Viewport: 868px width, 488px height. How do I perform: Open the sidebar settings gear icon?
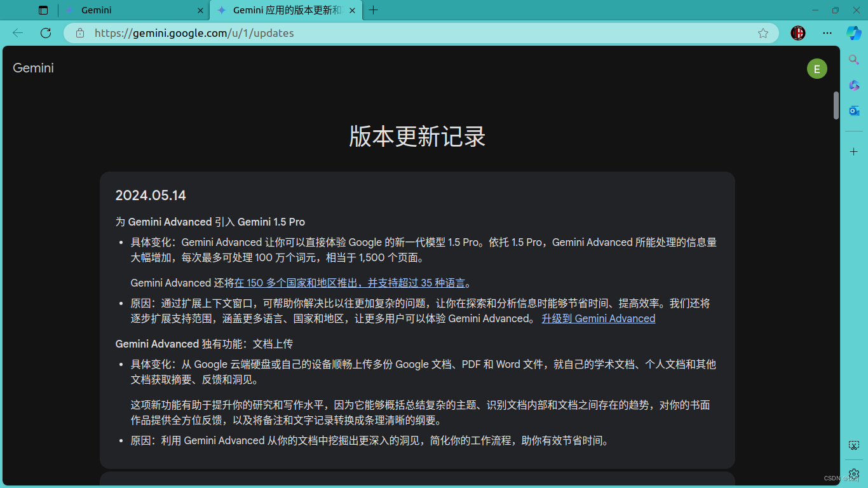[x=854, y=474]
